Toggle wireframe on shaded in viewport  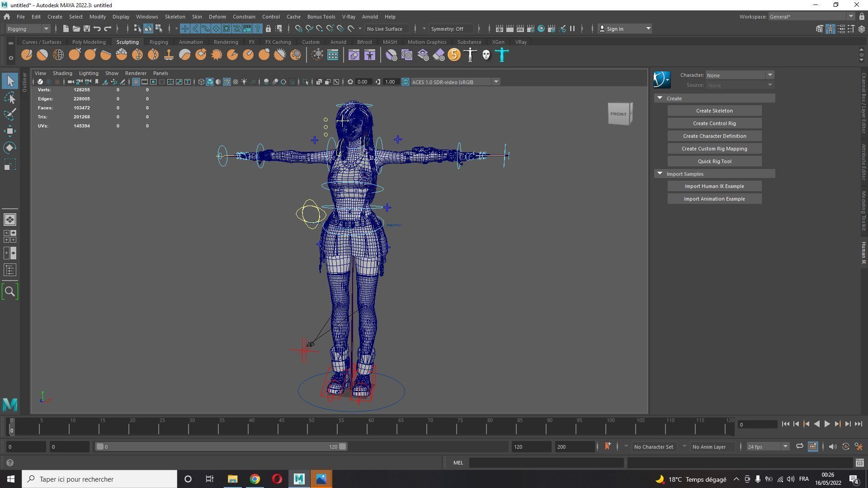(227, 82)
